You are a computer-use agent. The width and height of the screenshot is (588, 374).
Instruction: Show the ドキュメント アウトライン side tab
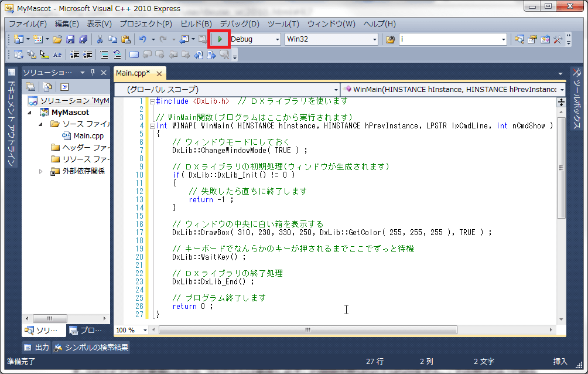(x=12, y=117)
